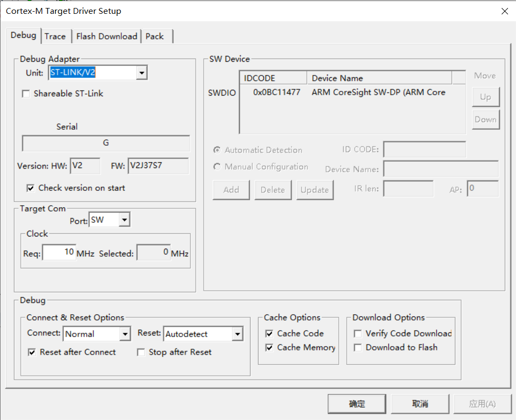Uncheck the Cache Memory checkbox

[x=269, y=348]
